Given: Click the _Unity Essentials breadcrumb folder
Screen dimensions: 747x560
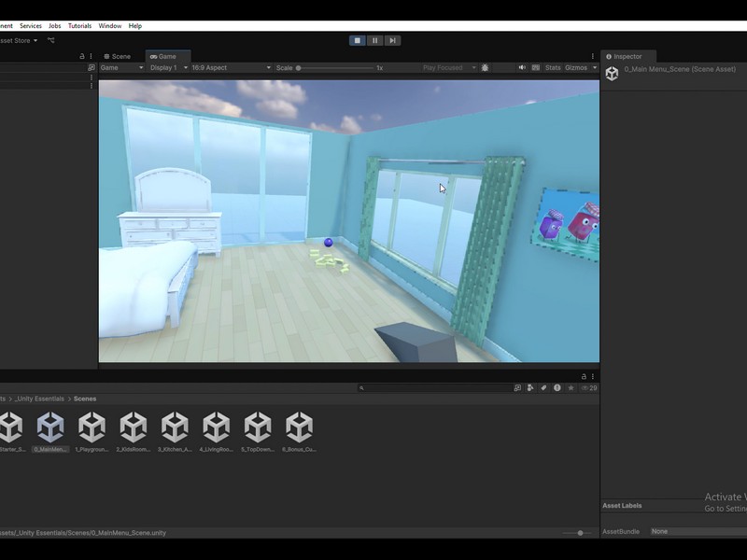Looking at the screenshot, I should click(x=39, y=399).
